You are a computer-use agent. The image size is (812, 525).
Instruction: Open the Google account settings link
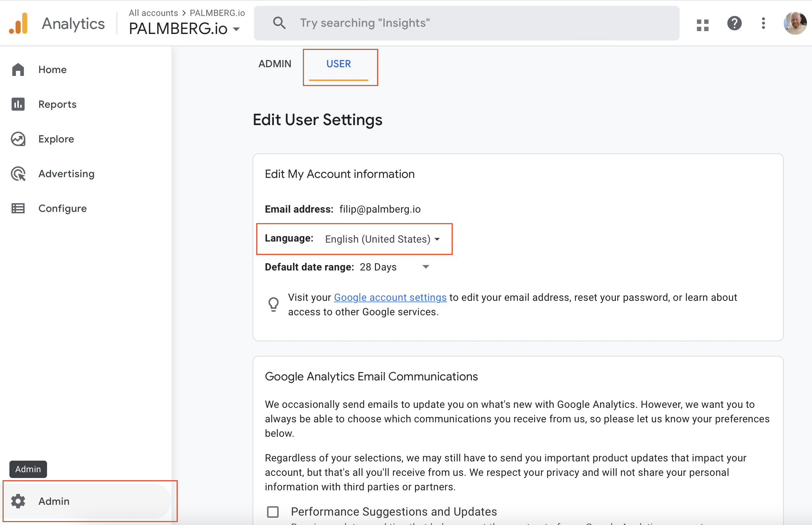coord(390,297)
